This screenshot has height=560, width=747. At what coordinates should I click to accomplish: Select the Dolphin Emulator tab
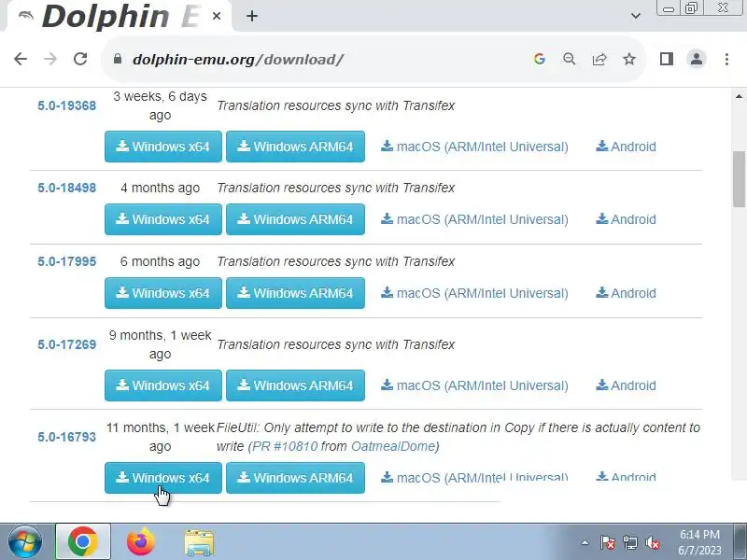tap(120, 16)
